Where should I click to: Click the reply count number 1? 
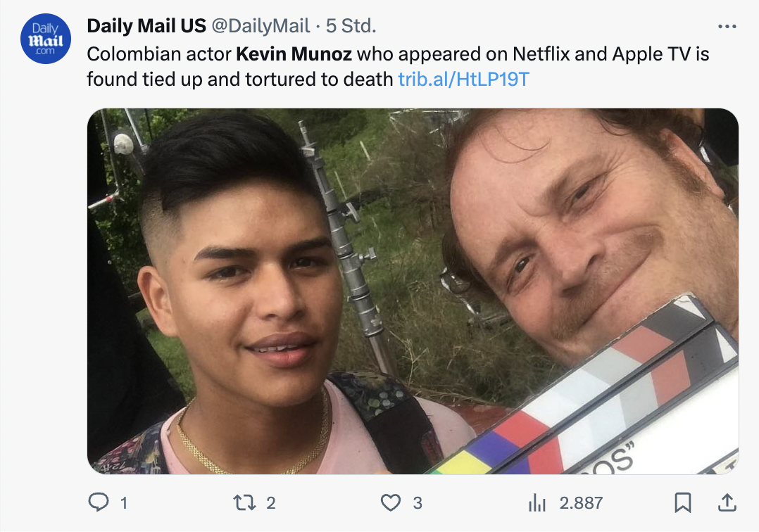pos(124,502)
